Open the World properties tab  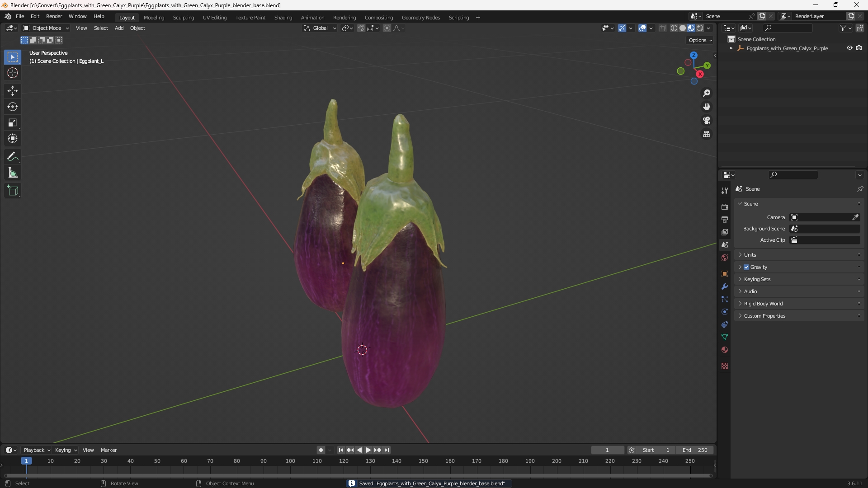(725, 258)
